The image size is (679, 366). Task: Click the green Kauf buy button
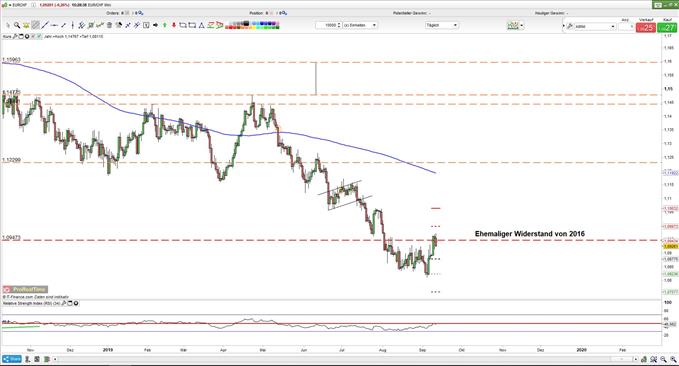tap(667, 27)
